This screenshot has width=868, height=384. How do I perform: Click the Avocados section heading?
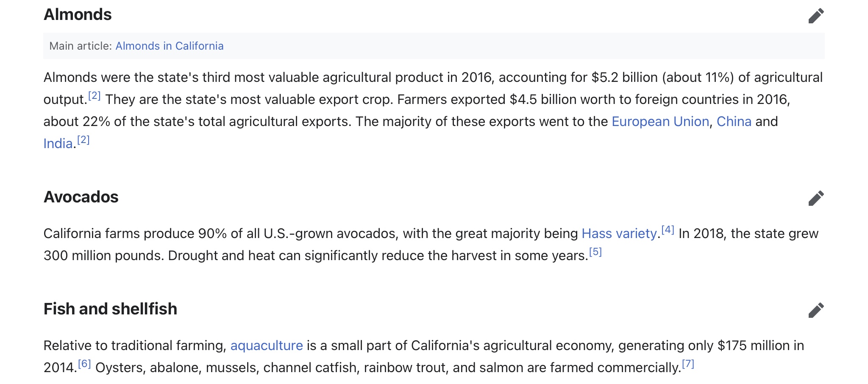pos(81,197)
